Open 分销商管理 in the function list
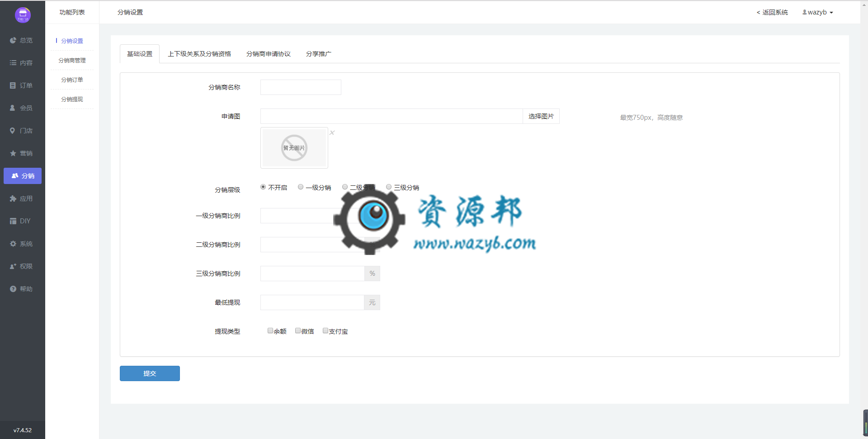This screenshot has height=439, width=868. point(72,60)
